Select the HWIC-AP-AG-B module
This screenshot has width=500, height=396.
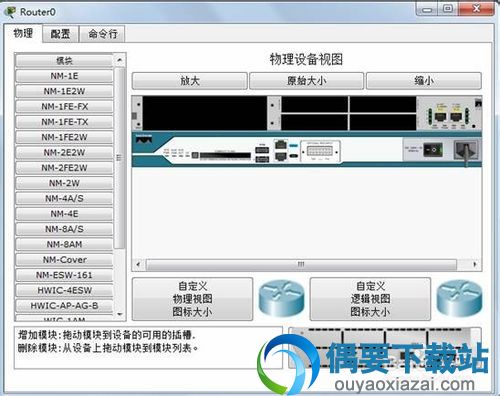(64, 306)
